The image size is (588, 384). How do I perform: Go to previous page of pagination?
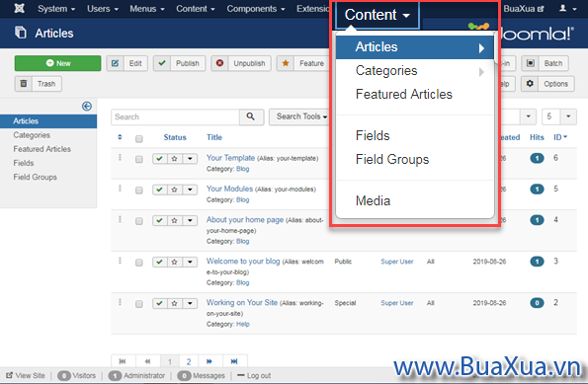[148, 361]
